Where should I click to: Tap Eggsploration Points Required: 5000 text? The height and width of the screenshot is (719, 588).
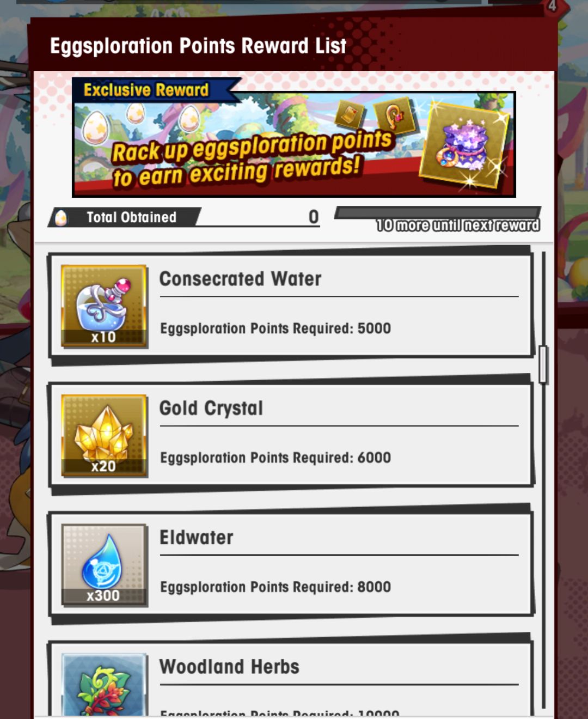coord(275,328)
